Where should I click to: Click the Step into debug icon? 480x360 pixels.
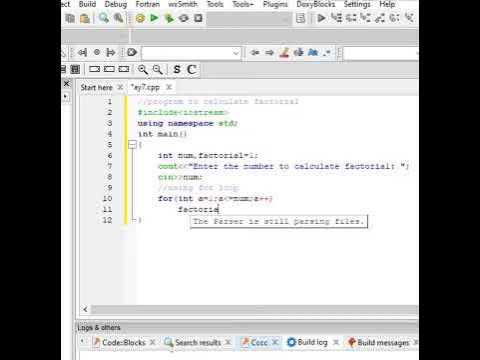pos(366,18)
